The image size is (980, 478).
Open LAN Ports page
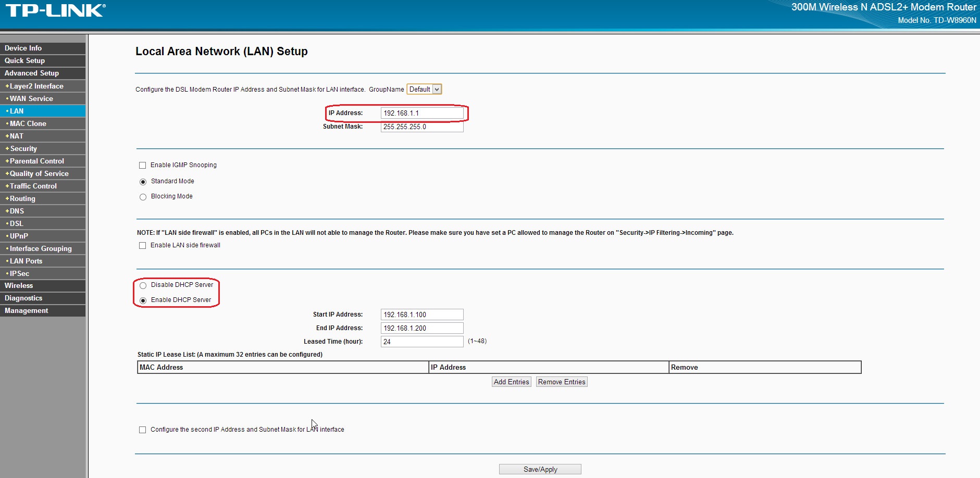click(x=43, y=261)
